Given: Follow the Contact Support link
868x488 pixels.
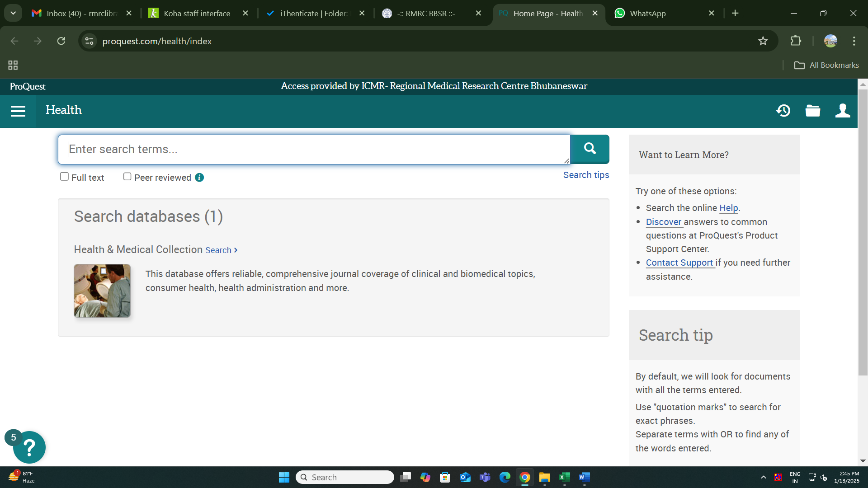Looking at the screenshot, I should coord(679,263).
